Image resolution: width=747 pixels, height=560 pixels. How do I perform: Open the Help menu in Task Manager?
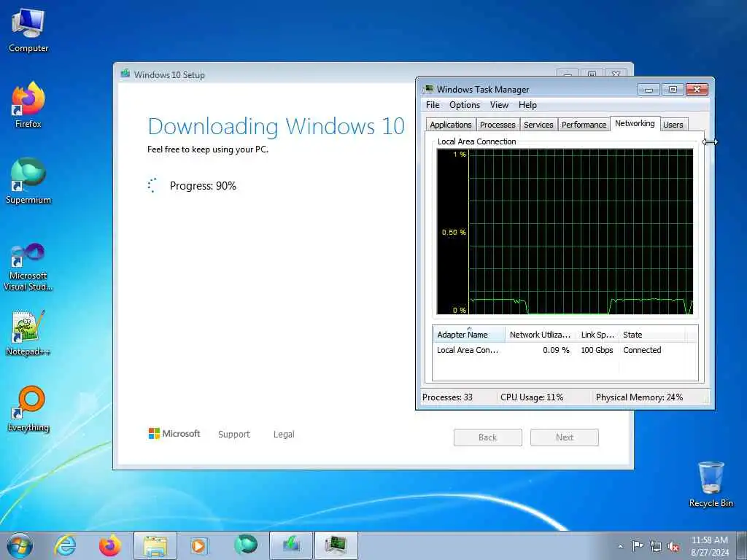[527, 105]
